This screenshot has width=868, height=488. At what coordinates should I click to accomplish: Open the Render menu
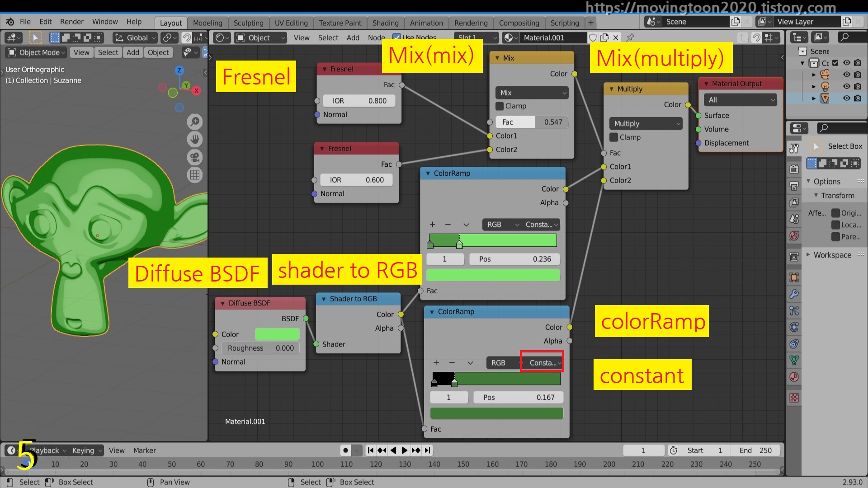pyautogui.click(x=72, y=22)
